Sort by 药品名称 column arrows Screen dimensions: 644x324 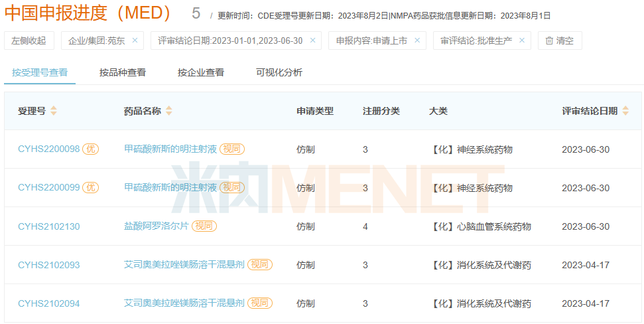point(169,111)
